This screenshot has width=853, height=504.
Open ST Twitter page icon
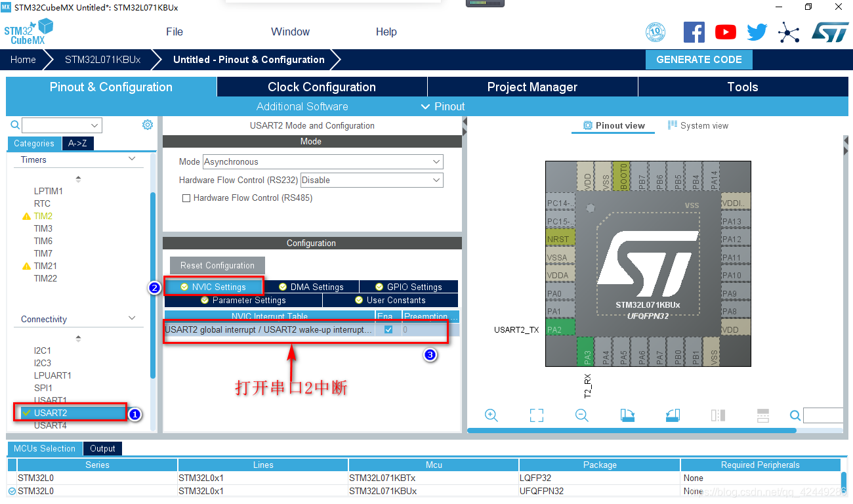[x=757, y=31]
